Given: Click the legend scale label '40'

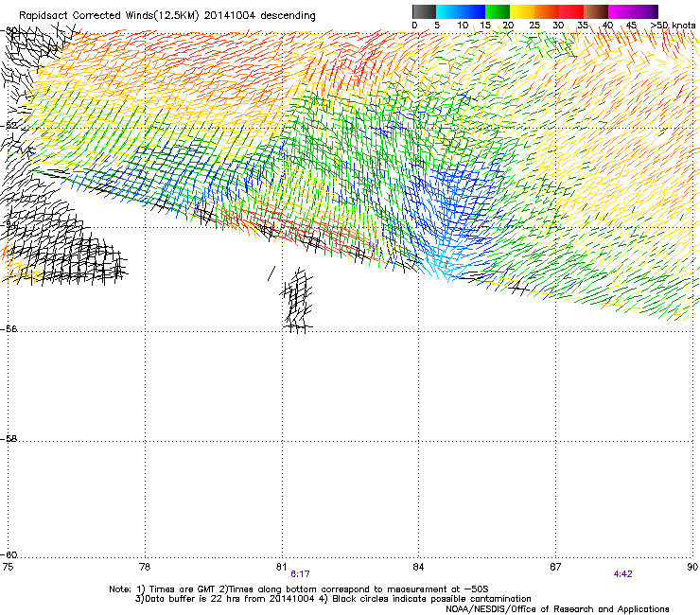Looking at the screenshot, I should click(x=607, y=26).
